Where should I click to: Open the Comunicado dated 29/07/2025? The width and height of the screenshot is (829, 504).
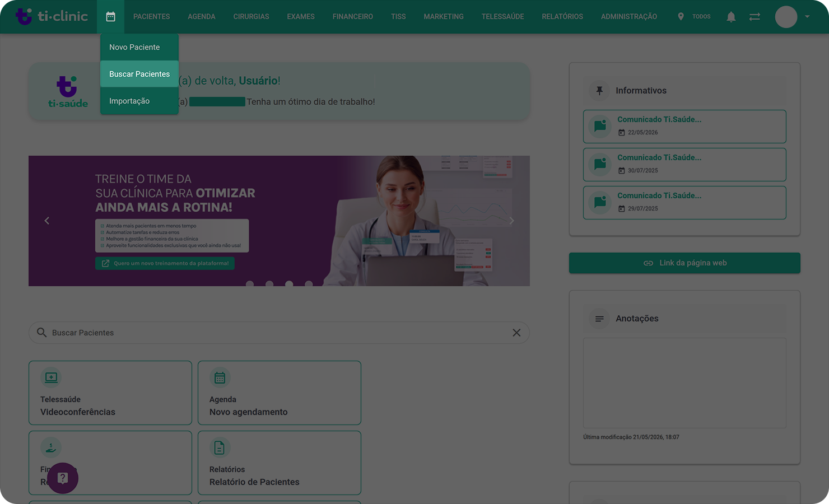point(684,203)
